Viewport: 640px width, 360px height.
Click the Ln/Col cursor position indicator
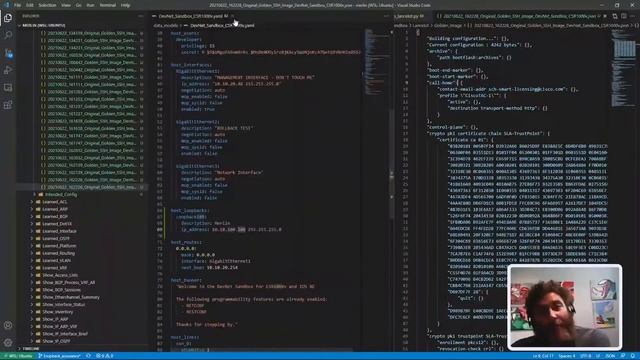click(543, 356)
